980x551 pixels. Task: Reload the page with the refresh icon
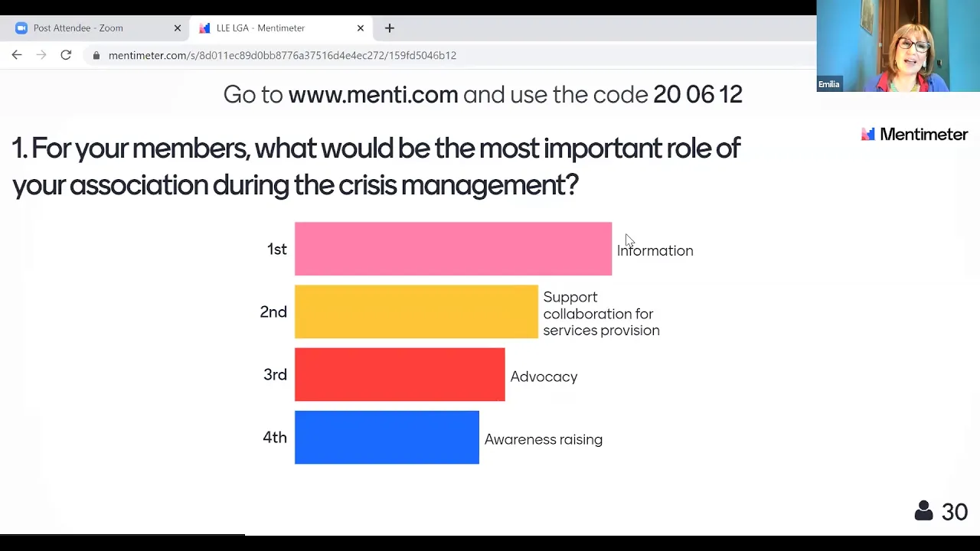pyautogui.click(x=66, y=55)
